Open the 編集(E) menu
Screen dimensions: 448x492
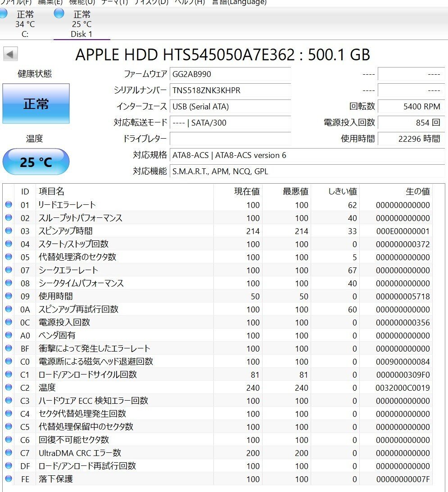50,3
